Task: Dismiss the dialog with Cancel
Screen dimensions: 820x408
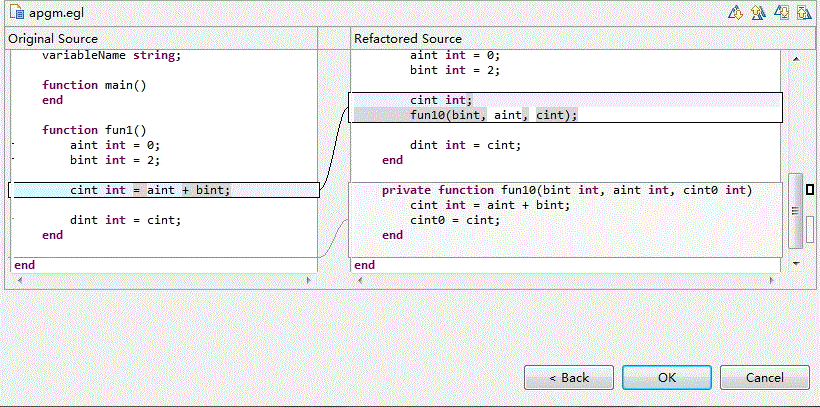Action: (x=765, y=378)
